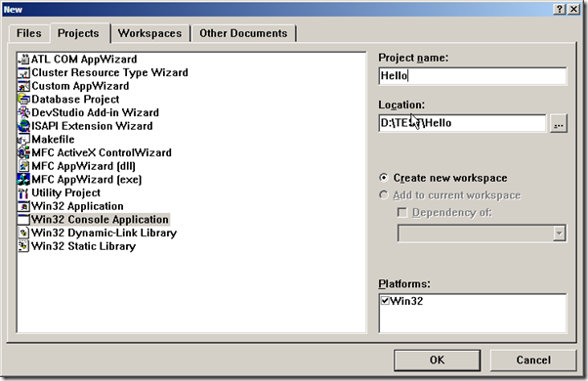The width and height of the screenshot is (588, 381).
Task: Select the ISAPI Extension Wizard icon
Action: point(23,126)
